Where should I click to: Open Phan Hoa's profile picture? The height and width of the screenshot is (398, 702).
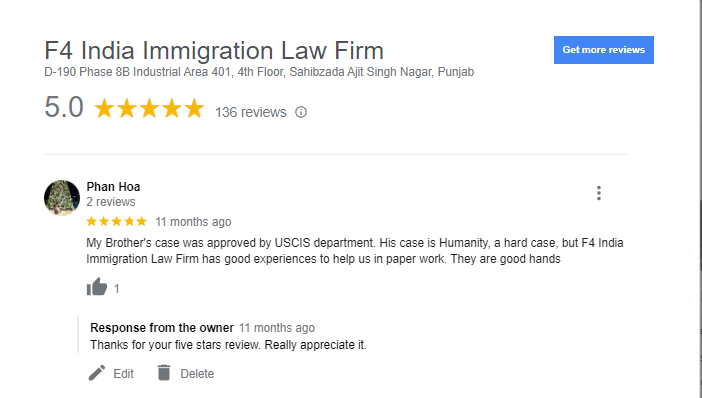click(62, 197)
